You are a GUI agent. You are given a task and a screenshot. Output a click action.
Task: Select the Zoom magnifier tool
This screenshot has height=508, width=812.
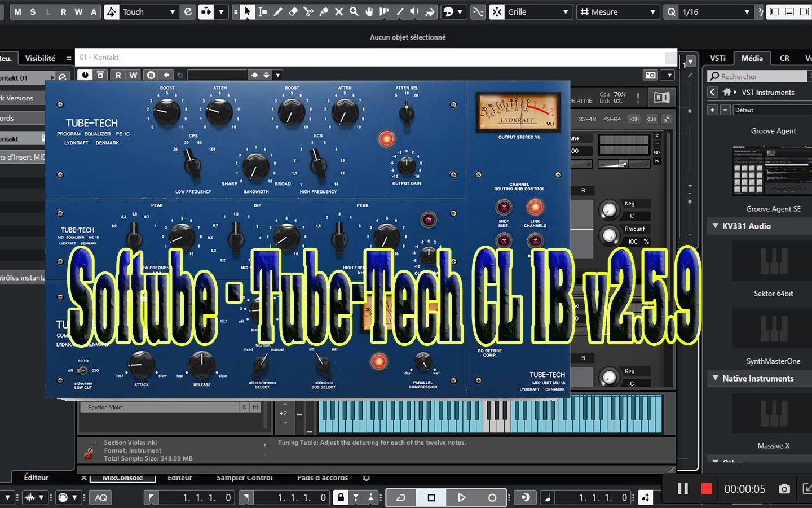point(354,12)
